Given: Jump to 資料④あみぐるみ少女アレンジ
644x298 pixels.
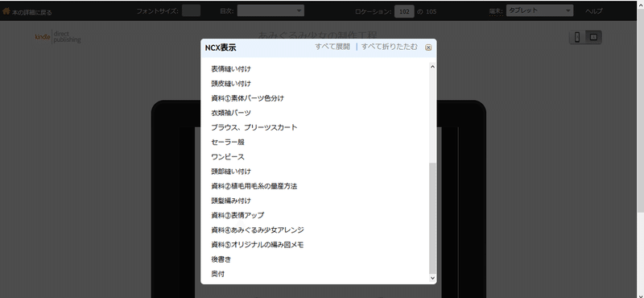Looking at the screenshot, I should click(258, 230).
